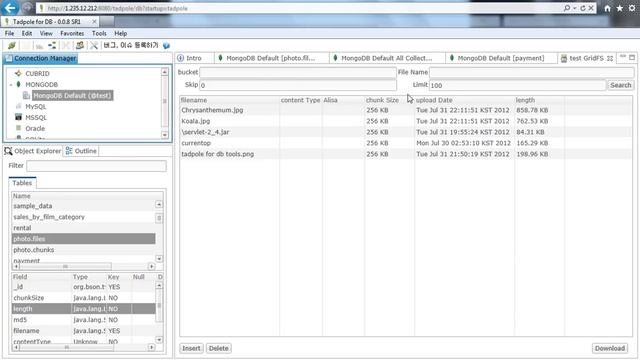Open the Help menu

tap(120, 33)
